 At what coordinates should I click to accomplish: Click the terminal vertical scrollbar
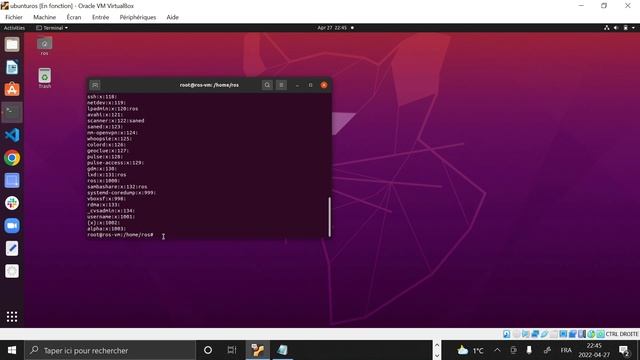click(x=329, y=217)
